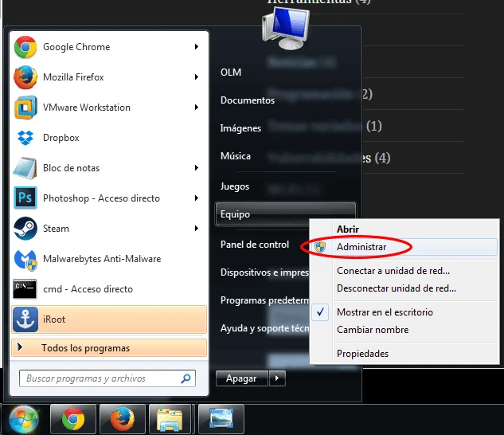
Task: Click the Apagar shutdown button
Action: click(242, 378)
